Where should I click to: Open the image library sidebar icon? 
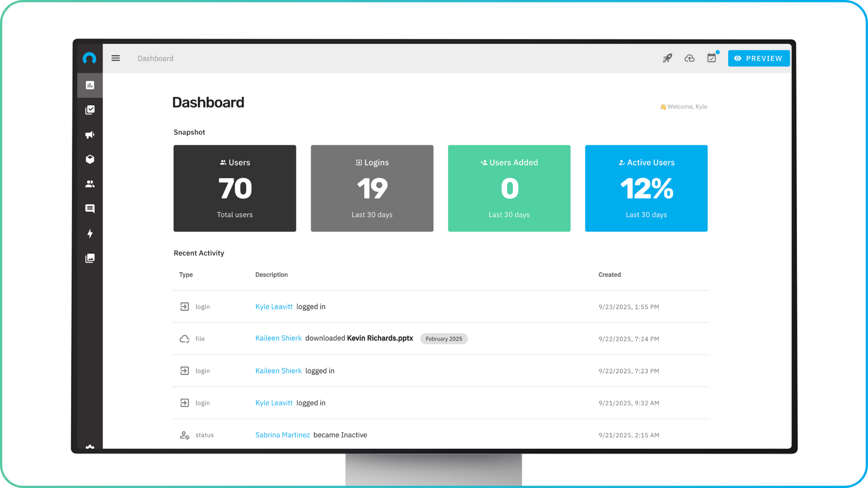click(x=90, y=258)
